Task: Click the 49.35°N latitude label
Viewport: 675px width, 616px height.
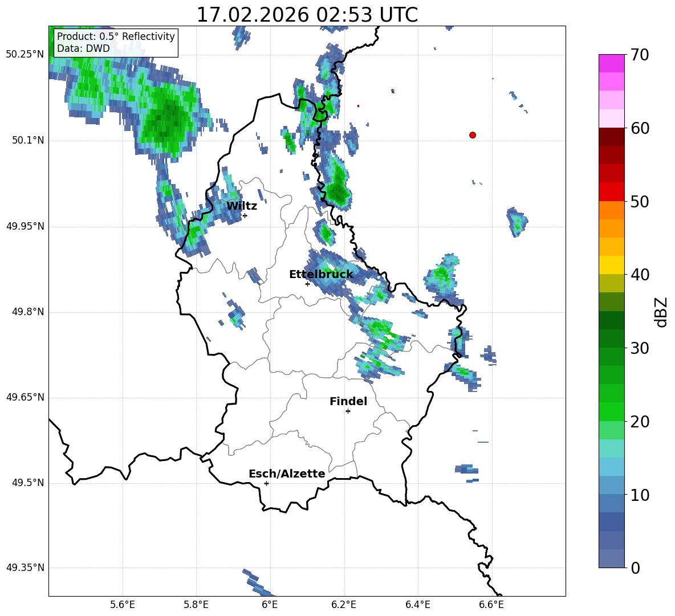Action: click(25, 568)
